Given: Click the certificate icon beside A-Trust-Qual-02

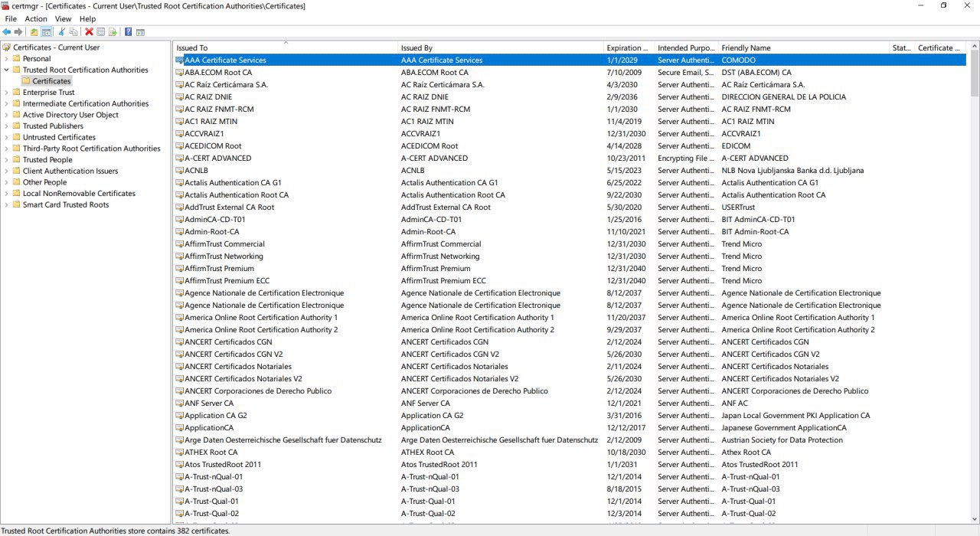Looking at the screenshot, I should [x=179, y=513].
